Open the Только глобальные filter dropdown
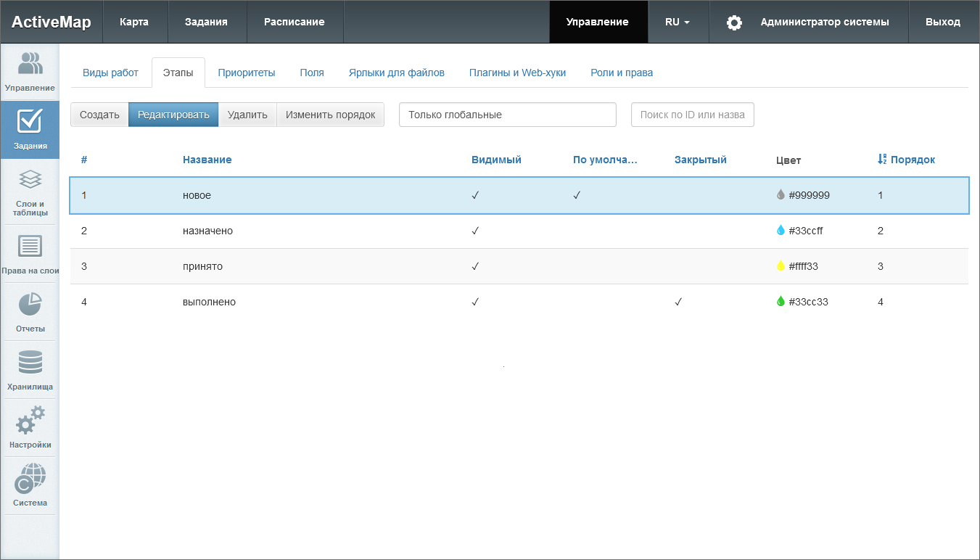Image resolution: width=980 pixels, height=560 pixels. pyautogui.click(x=507, y=115)
